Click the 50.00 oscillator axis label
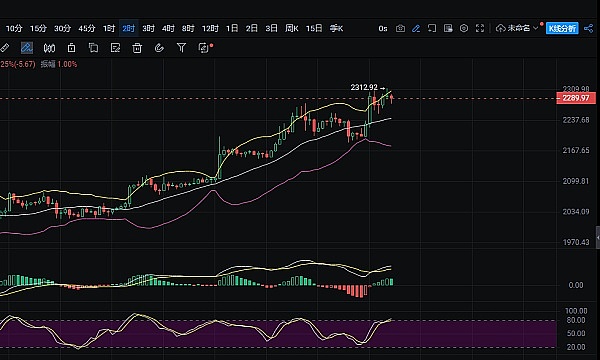The height and width of the screenshot is (360, 600). tap(576, 334)
